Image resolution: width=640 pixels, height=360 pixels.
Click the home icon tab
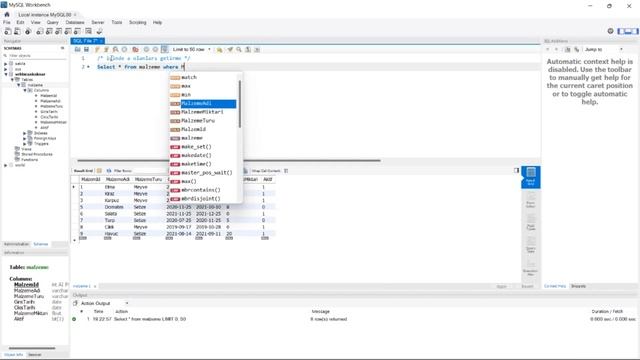7,14
